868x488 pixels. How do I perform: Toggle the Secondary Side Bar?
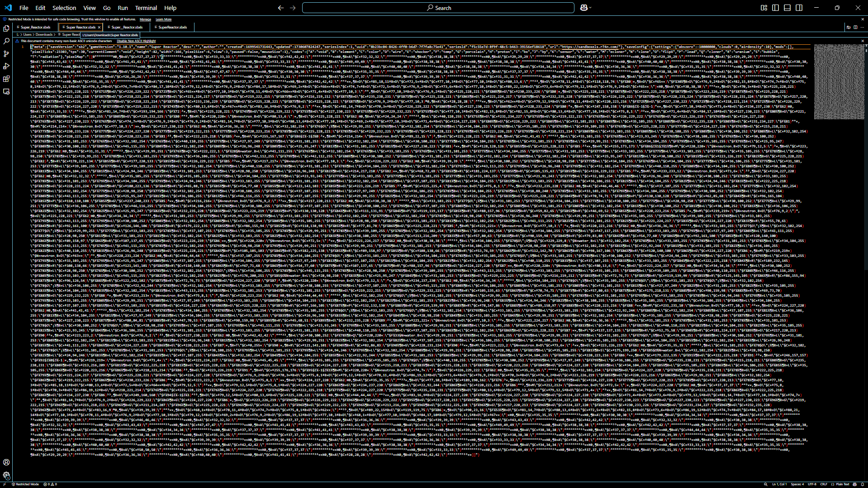coord(799,8)
